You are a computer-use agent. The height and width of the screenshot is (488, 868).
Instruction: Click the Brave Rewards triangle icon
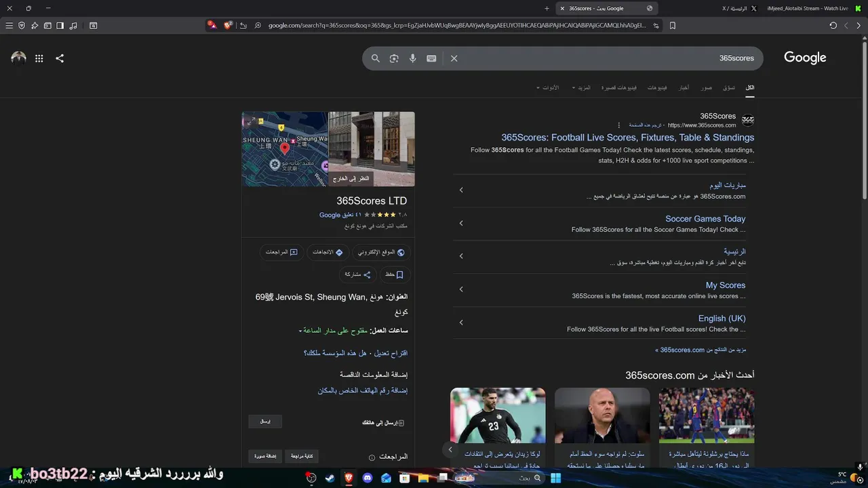point(212,25)
